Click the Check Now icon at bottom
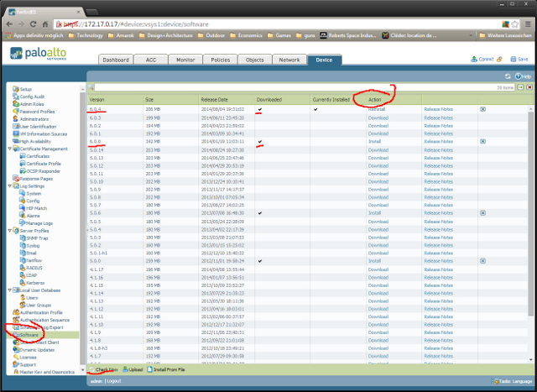This screenshot has width=537, height=392. pyautogui.click(x=94, y=368)
